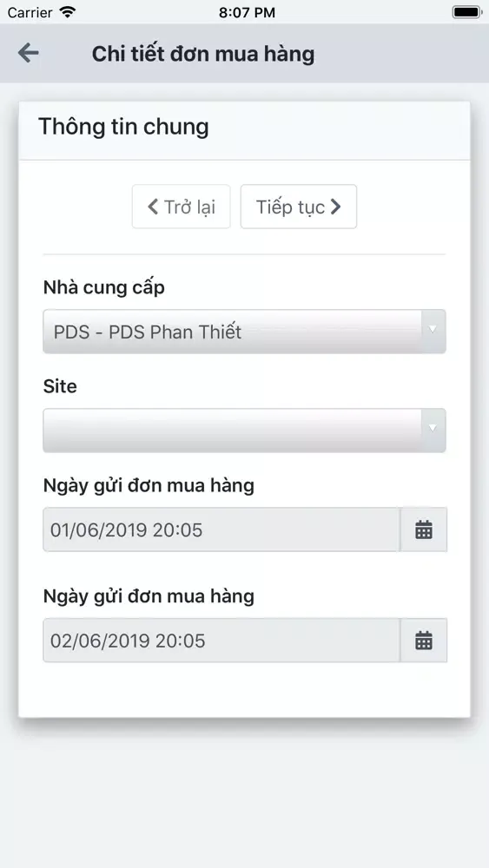489x868 pixels.
Task: Tap the battery icon in status bar
Action: point(466,12)
